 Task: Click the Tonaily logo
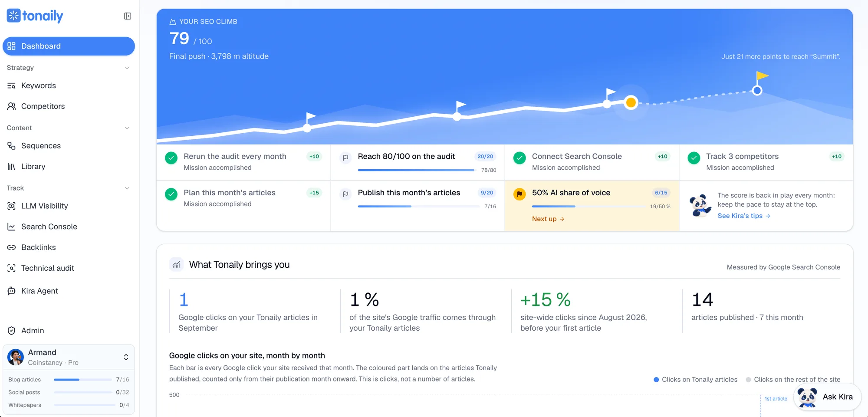coord(35,16)
